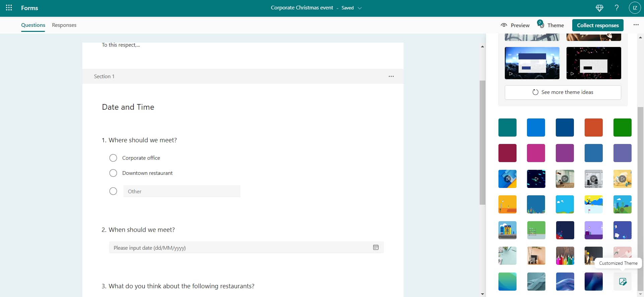Click the Collect responses button
Image resolution: width=644 pixels, height=297 pixels.
coord(597,26)
